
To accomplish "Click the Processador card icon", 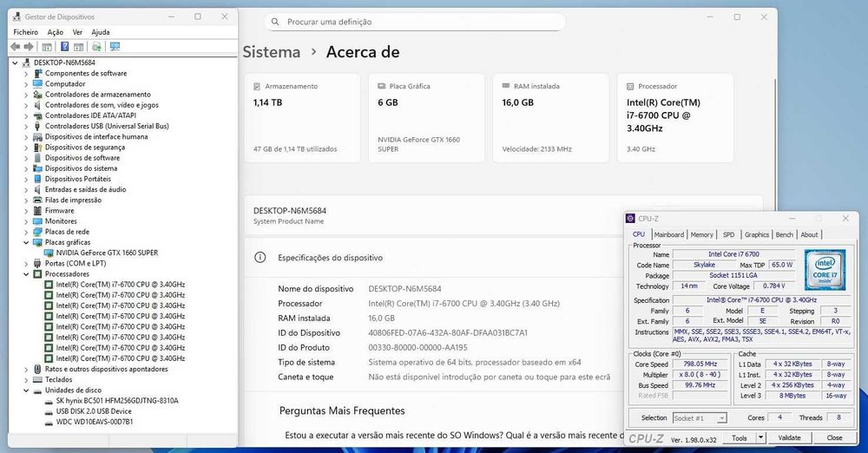I will tap(630, 87).
